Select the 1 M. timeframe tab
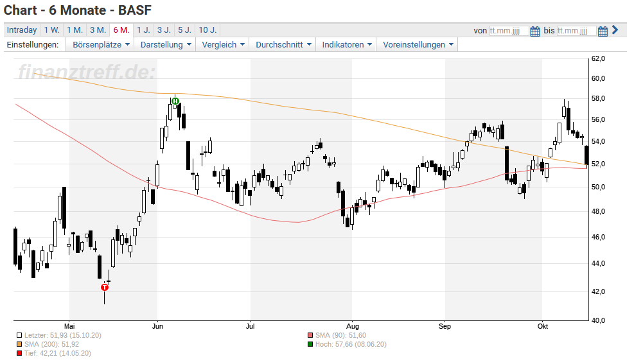This screenshot has width=634, height=364. pos(75,30)
